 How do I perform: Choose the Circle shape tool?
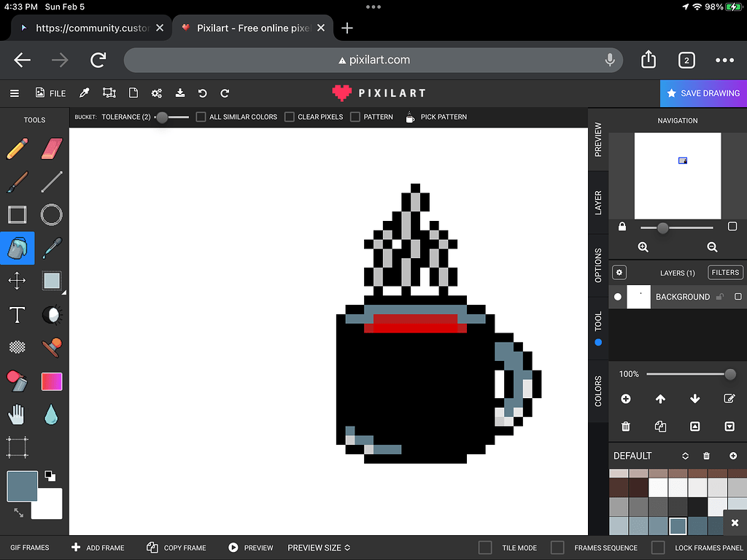click(51, 214)
